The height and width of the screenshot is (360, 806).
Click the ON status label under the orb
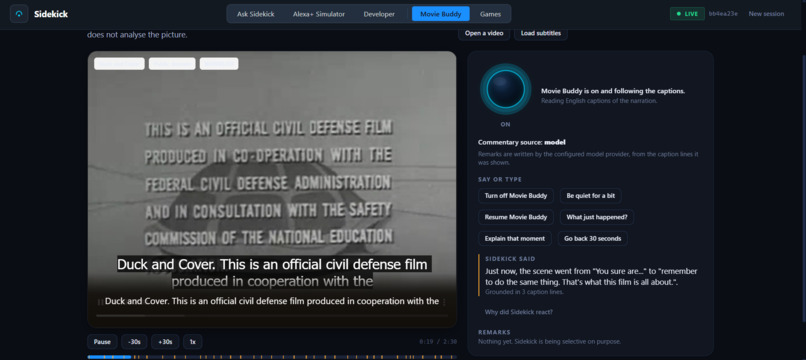(505, 124)
